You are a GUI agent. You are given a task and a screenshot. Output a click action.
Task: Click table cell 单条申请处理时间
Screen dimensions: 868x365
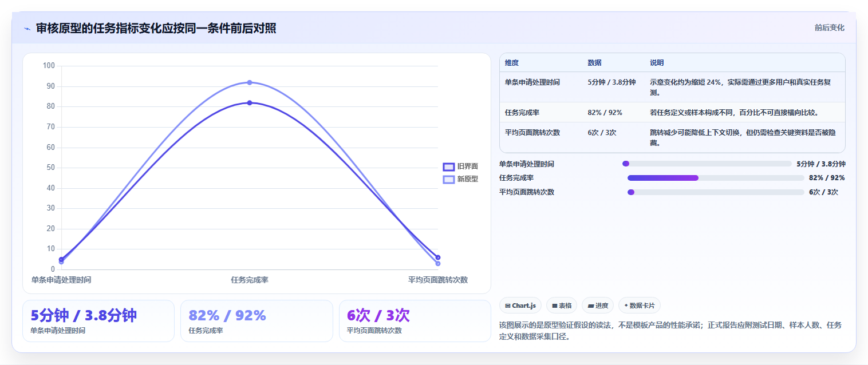[x=532, y=82]
